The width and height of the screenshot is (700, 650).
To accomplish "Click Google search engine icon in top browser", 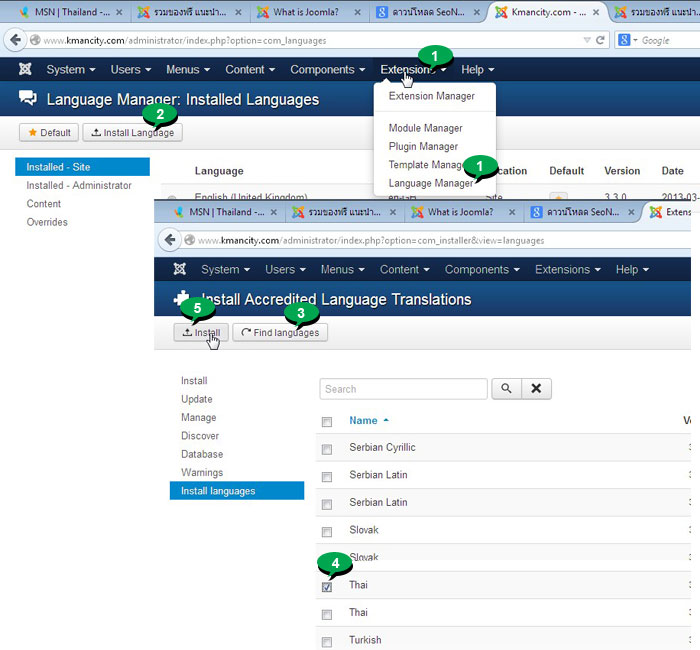I will click(624, 40).
